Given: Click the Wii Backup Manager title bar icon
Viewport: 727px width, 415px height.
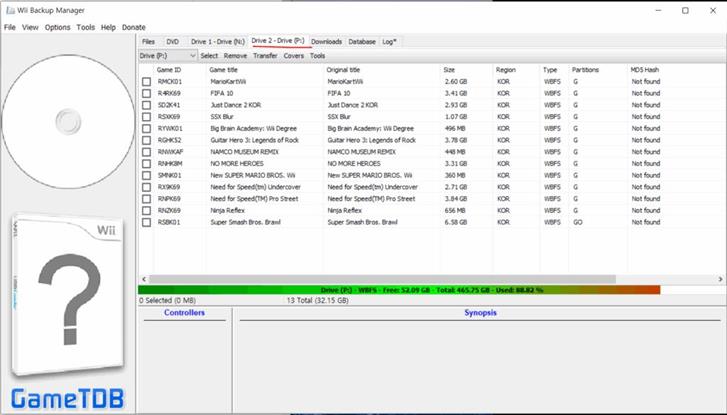Looking at the screenshot, I should (10, 10).
